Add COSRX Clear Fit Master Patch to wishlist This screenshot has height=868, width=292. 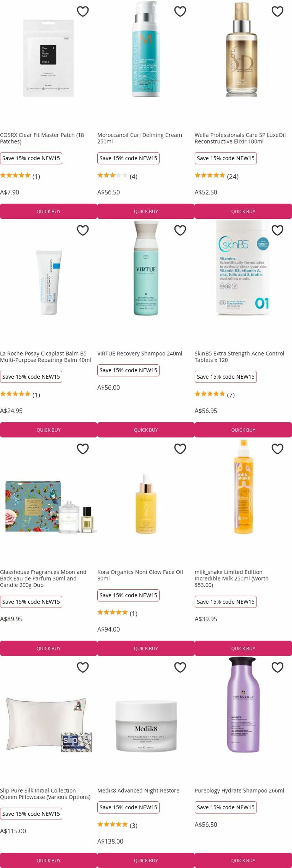pos(83,12)
